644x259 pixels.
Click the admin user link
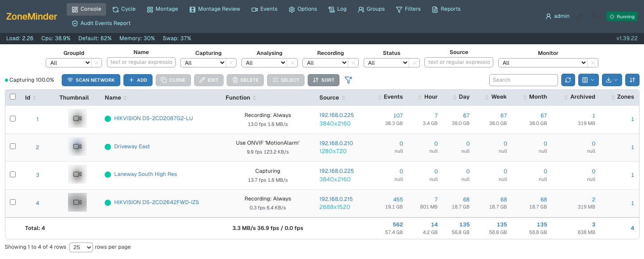pos(558,16)
